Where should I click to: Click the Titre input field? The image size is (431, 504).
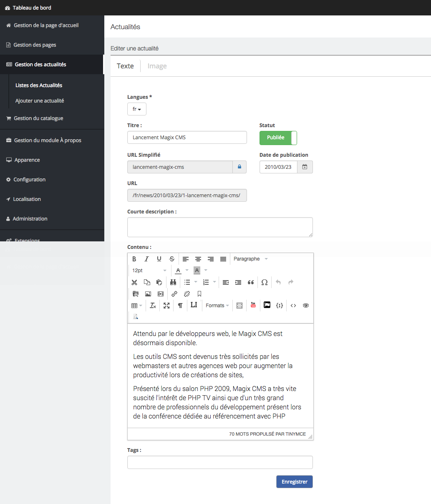click(187, 138)
